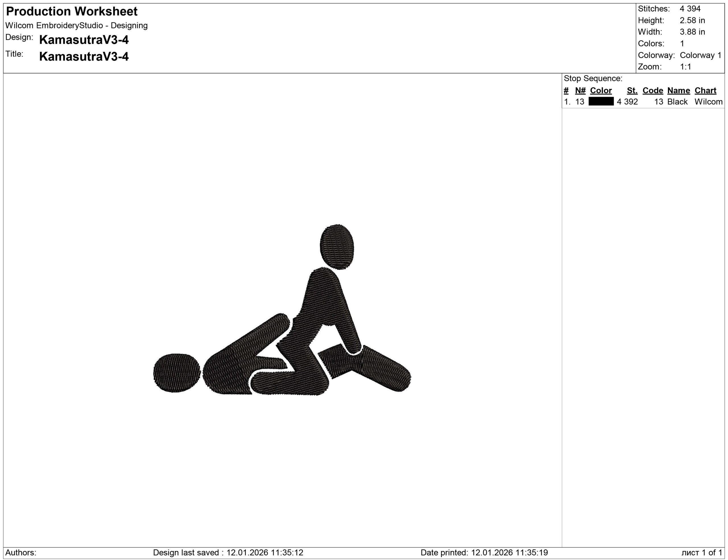This screenshot has width=728, height=560.
Task: Click the Zoom 1:1 value
Action: coord(685,67)
